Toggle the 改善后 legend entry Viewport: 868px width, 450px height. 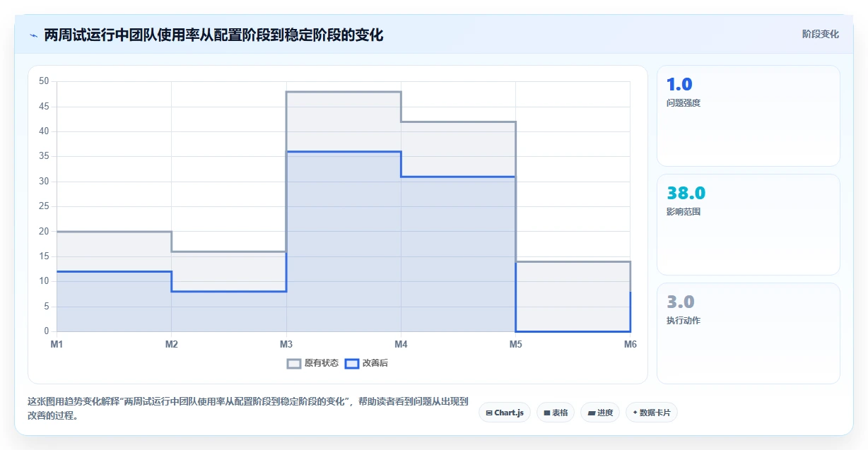(x=366, y=363)
